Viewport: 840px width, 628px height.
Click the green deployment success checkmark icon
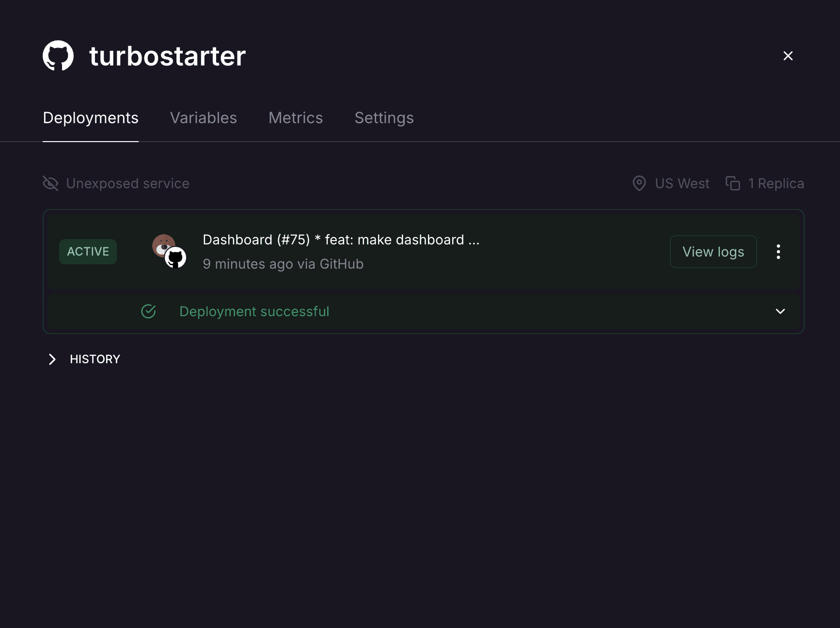click(148, 311)
